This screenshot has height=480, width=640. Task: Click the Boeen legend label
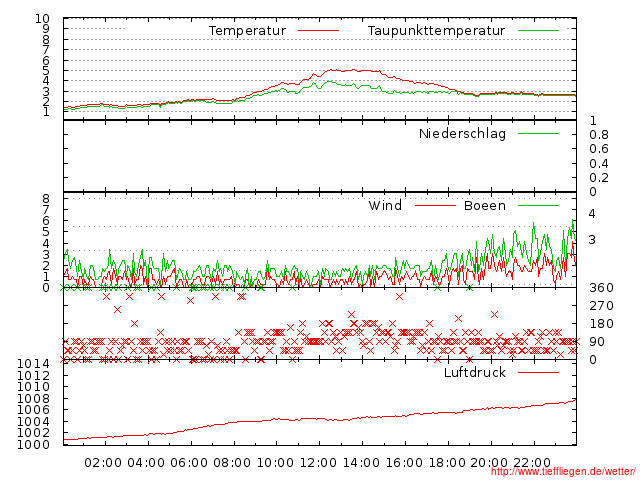point(485,205)
